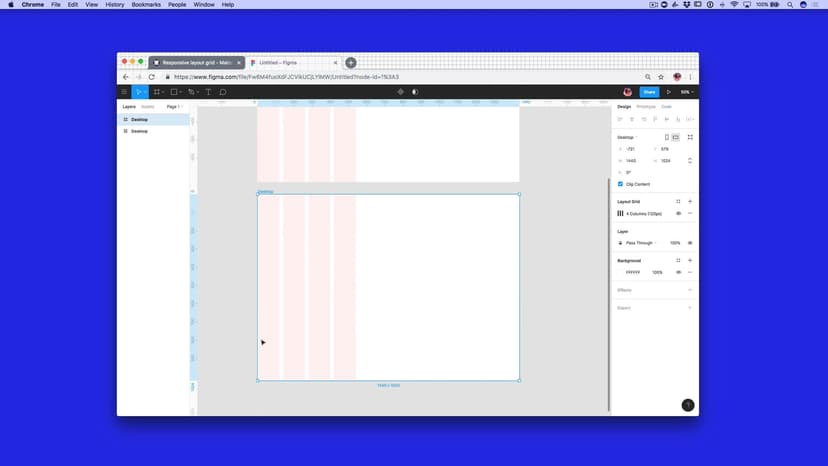Select the Text tool
The height and width of the screenshot is (466, 828).
click(208, 92)
